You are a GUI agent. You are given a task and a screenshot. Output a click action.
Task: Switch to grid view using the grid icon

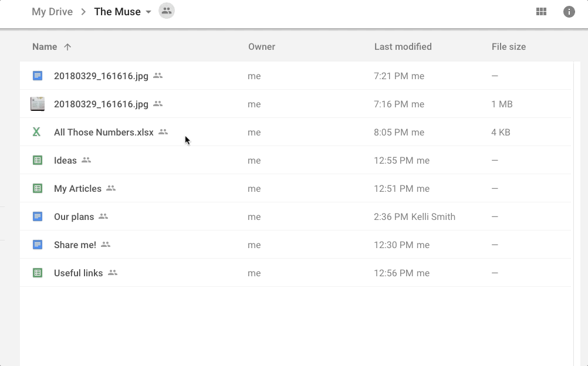pos(541,11)
